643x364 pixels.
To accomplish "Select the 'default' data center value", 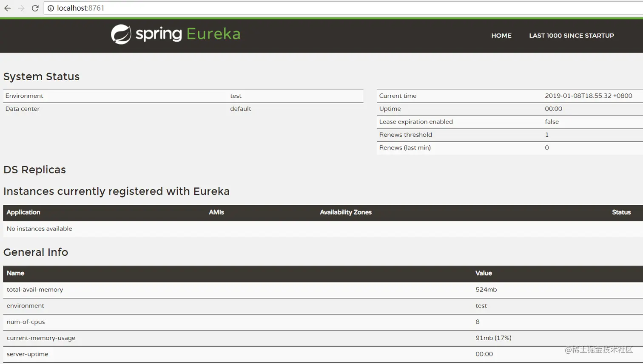I will tap(240, 109).
